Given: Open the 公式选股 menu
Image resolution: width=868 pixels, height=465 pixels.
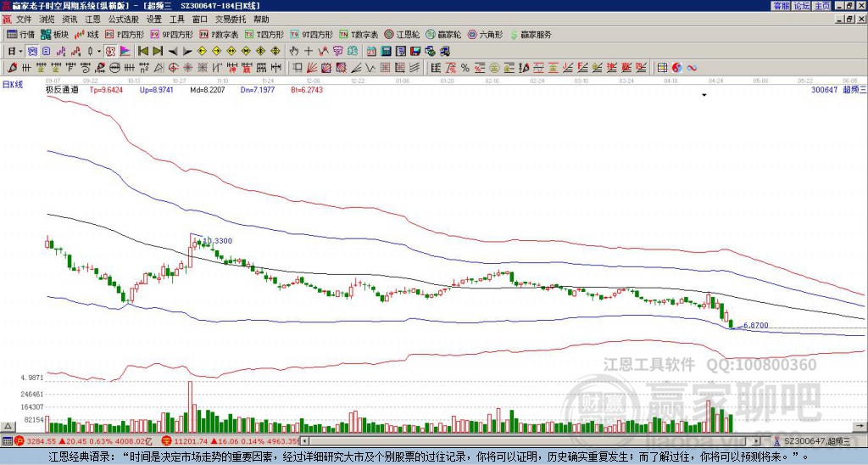Looking at the screenshot, I should point(124,20).
